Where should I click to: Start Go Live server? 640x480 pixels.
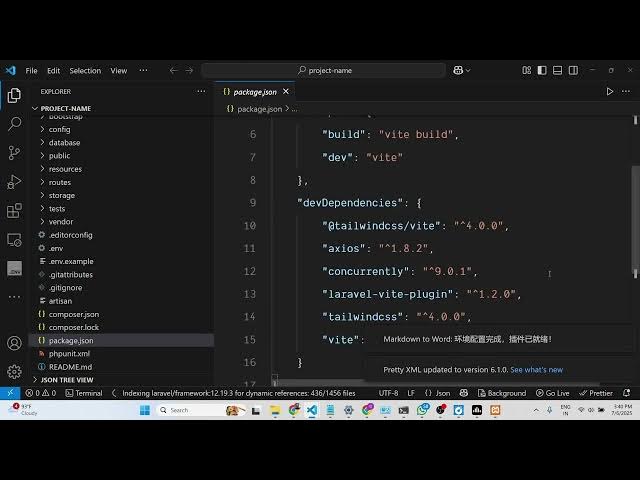(x=552, y=393)
